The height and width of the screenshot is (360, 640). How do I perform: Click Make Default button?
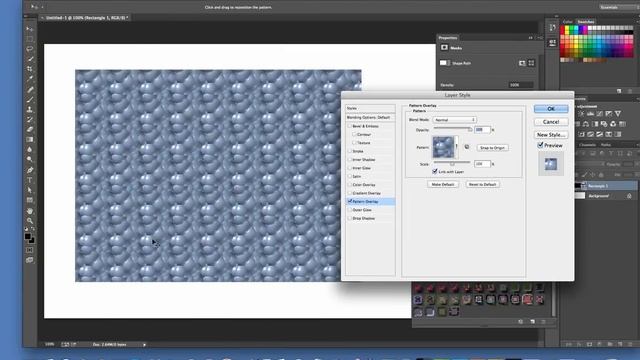pyautogui.click(x=443, y=184)
